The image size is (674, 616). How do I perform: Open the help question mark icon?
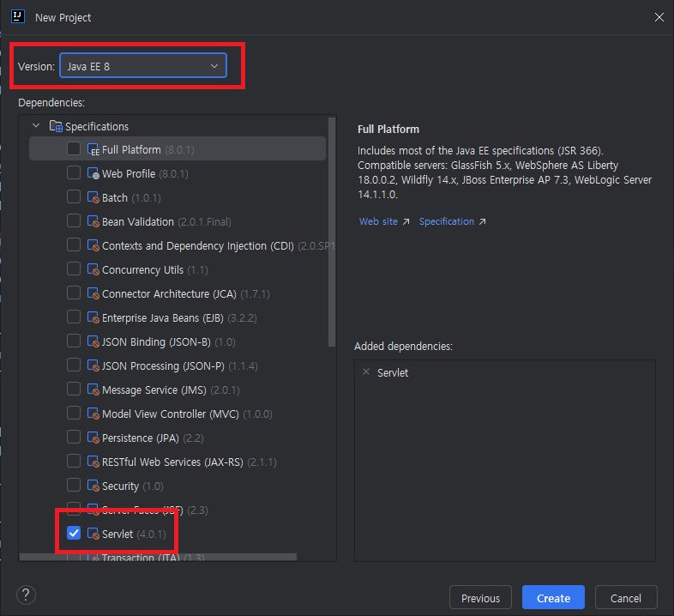click(x=26, y=595)
